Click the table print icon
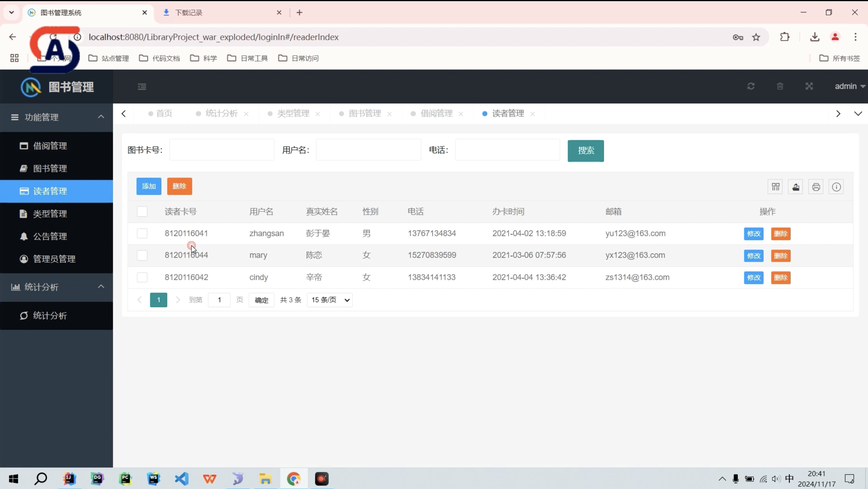The height and width of the screenshot is (489, 868). (816, 187)
